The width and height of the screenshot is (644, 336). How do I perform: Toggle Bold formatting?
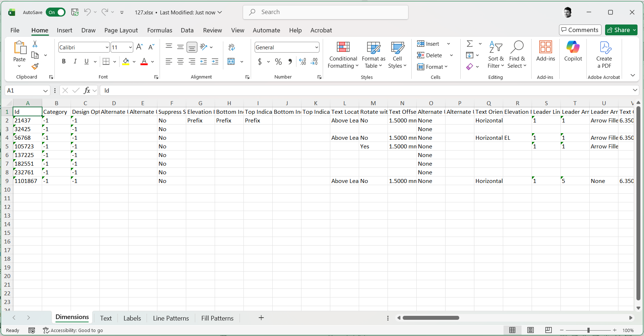64,62
